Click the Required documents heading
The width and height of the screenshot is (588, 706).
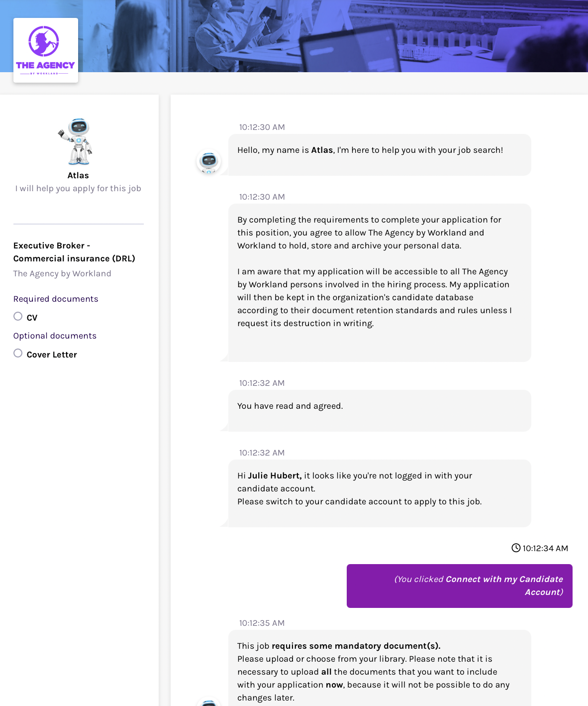56,299
